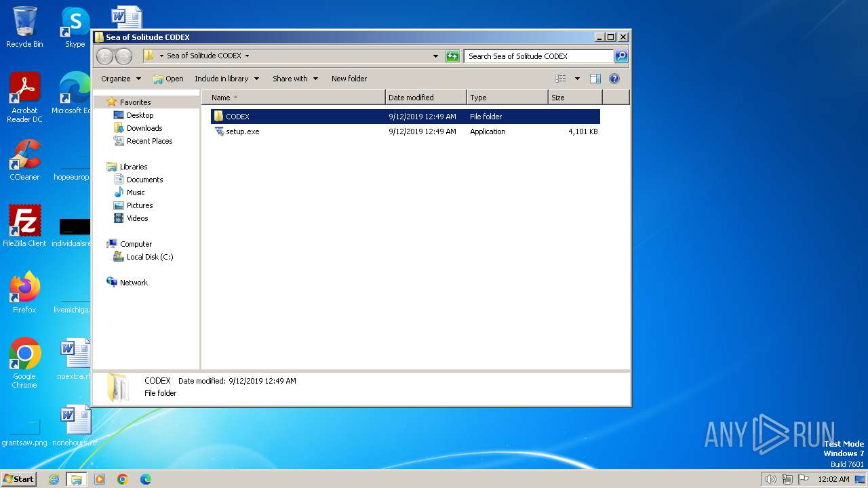Open the view options dropdown arrow
Image resolution: width=868 pixels, height=488 pixels.
pyautogui.click(x=577, y=79)
